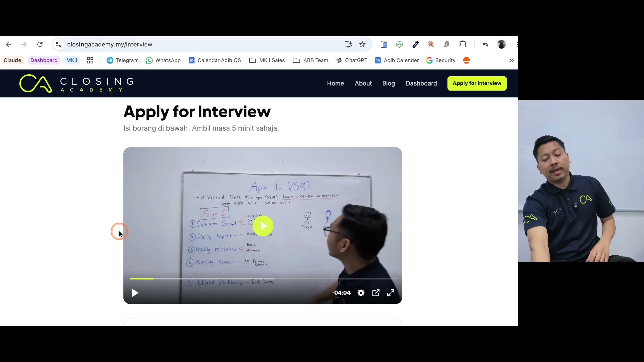
Task: Open the media control playlist icon
Action: [486, 44]
